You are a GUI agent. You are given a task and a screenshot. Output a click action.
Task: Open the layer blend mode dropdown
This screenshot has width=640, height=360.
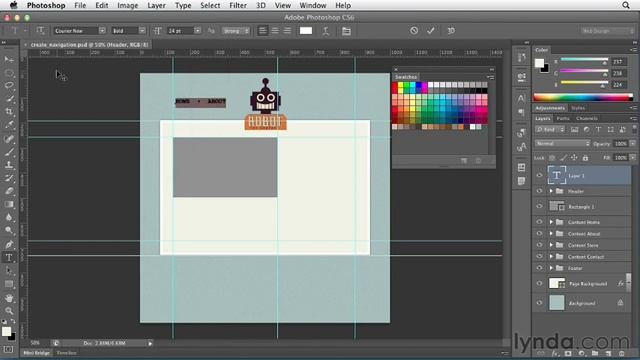coord(562,144)
